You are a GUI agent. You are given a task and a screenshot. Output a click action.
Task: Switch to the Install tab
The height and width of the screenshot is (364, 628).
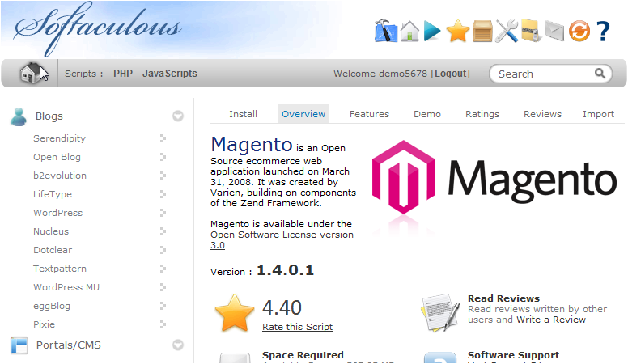point(243,114)
